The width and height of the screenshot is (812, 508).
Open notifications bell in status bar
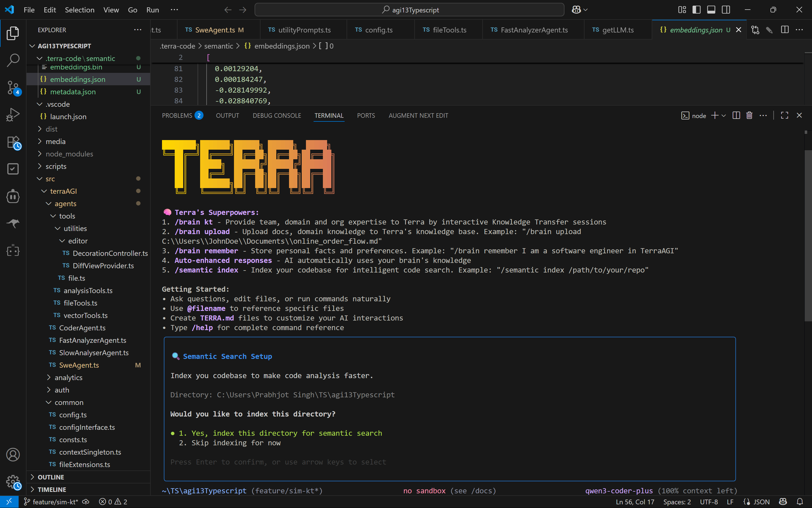800,502
